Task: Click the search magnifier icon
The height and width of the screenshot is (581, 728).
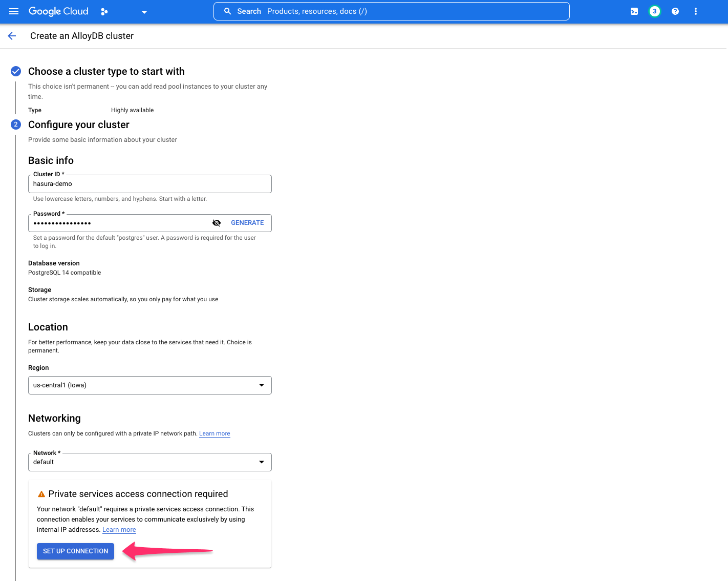Action: click(x=227, y=11)
